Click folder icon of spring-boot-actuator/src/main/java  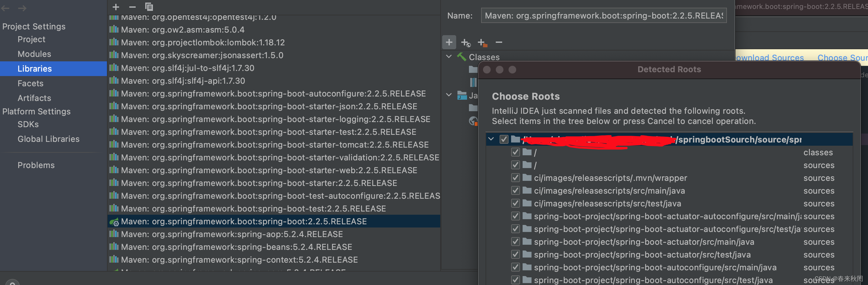pos(527,242)
